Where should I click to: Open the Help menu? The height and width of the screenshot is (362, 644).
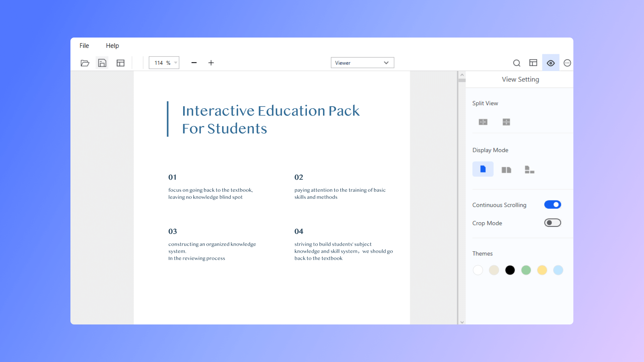[x=112, y=46]
